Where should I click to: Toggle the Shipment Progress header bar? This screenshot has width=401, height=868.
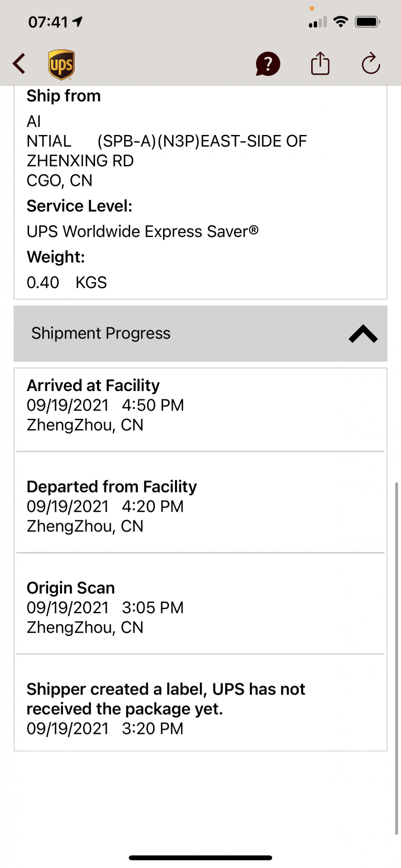pos(200,333)
